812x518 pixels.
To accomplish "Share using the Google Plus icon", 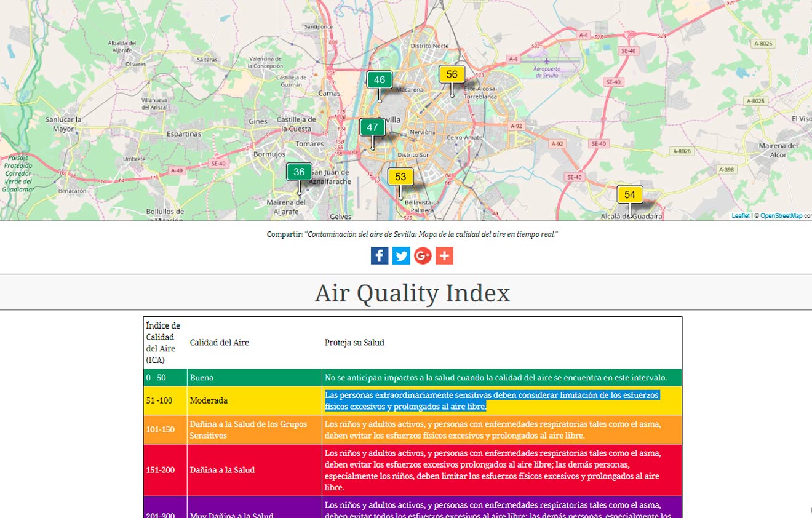I will pyautogui.click(x=423, y=255).
